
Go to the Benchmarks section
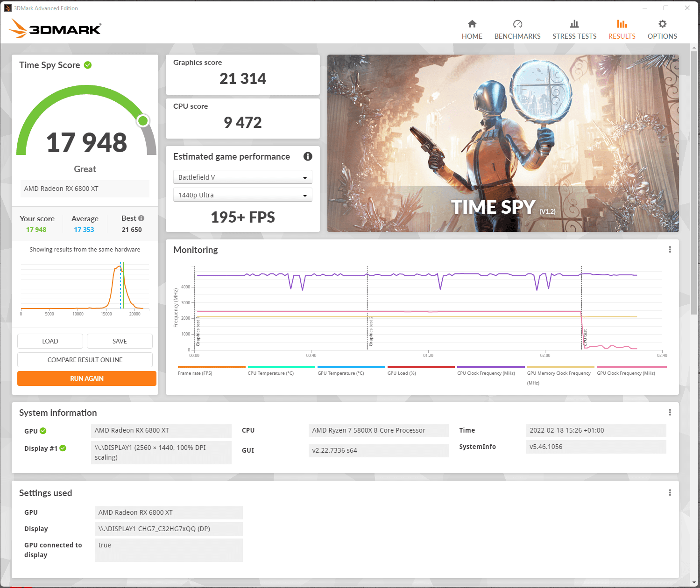[x=517, y=29]
